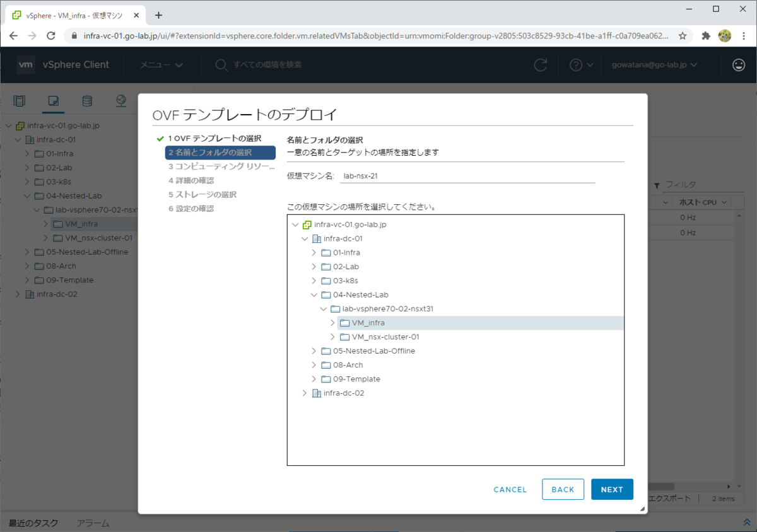Collapse infra-dc-01 node in dialog tree

pos(305,239)
